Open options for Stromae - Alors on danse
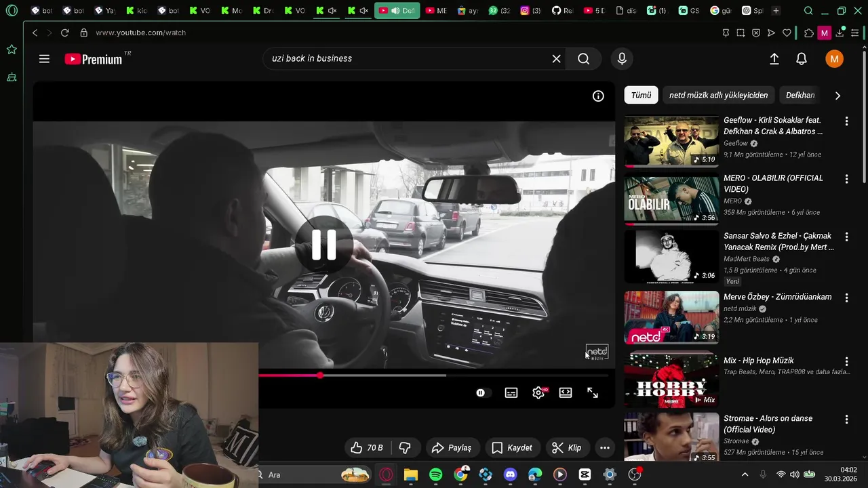Screen dimensions: 868x488 (846, 420)
